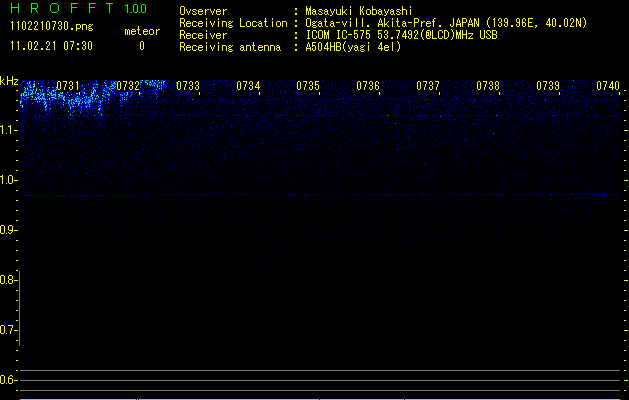Click the meteor count label
629x400 pixels.
click(x=142, y=31)
